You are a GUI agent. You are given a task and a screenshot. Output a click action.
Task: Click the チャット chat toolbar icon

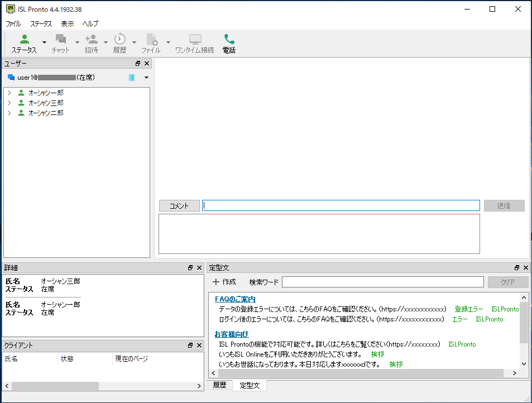click(61, 39)
